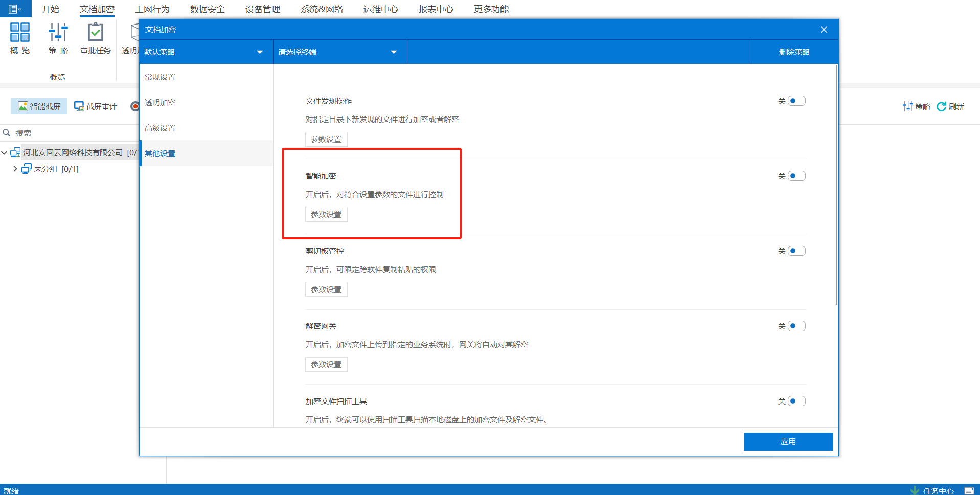
Task: Click the application menu icon at top-left
Action: tap(15, 9)
